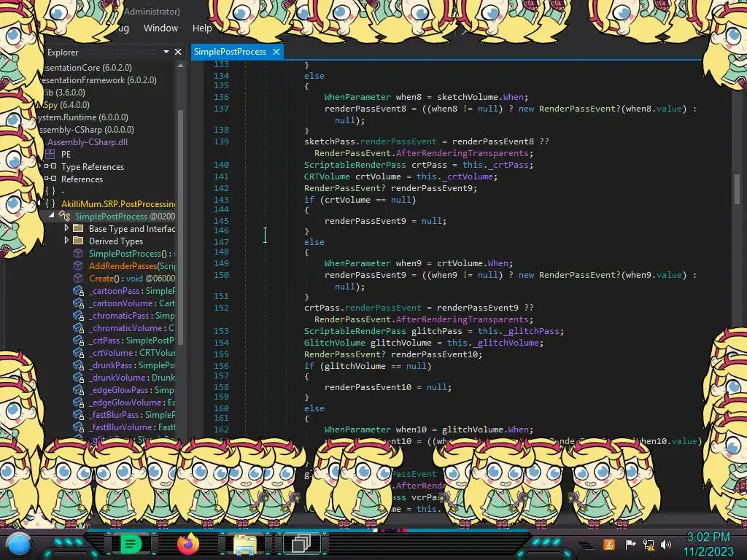The height and width of the screenshot is (560, 747).
Task: Expand the Base Type and Interfaces node
Action: 66,228
